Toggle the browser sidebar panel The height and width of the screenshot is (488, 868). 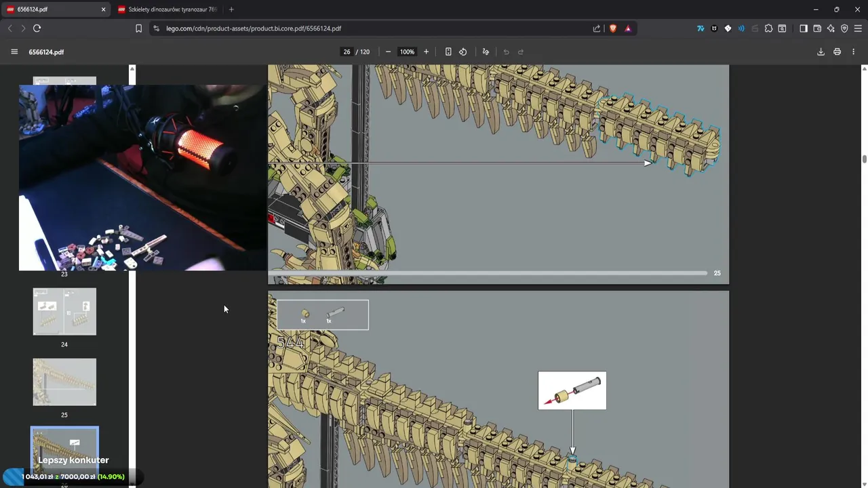pyautogui.click(x=804, y=28)
